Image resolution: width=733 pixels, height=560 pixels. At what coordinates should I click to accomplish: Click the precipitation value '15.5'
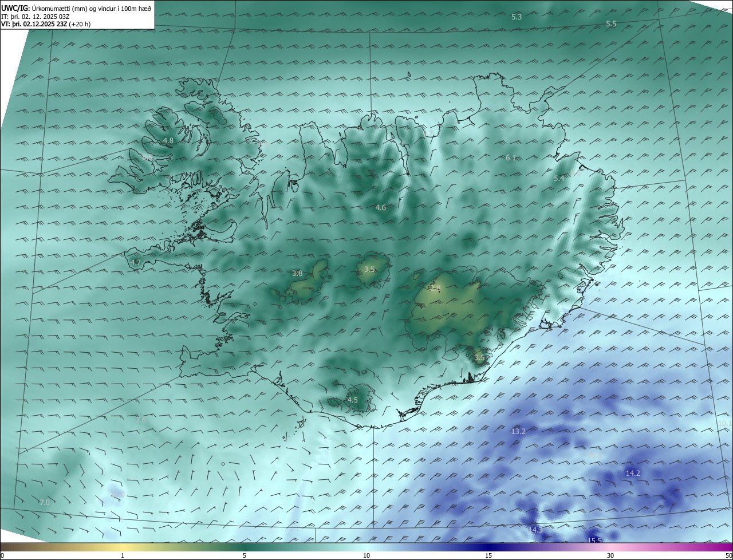coord(595,541)
